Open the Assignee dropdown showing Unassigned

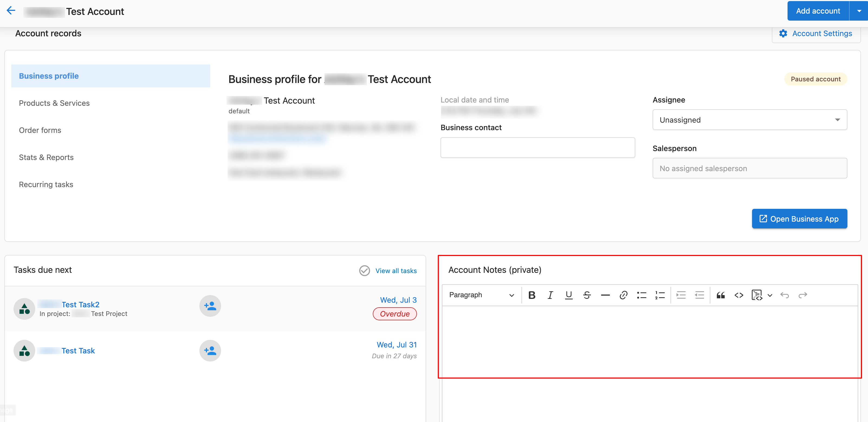pyautogui.click(x=750, y=120)
